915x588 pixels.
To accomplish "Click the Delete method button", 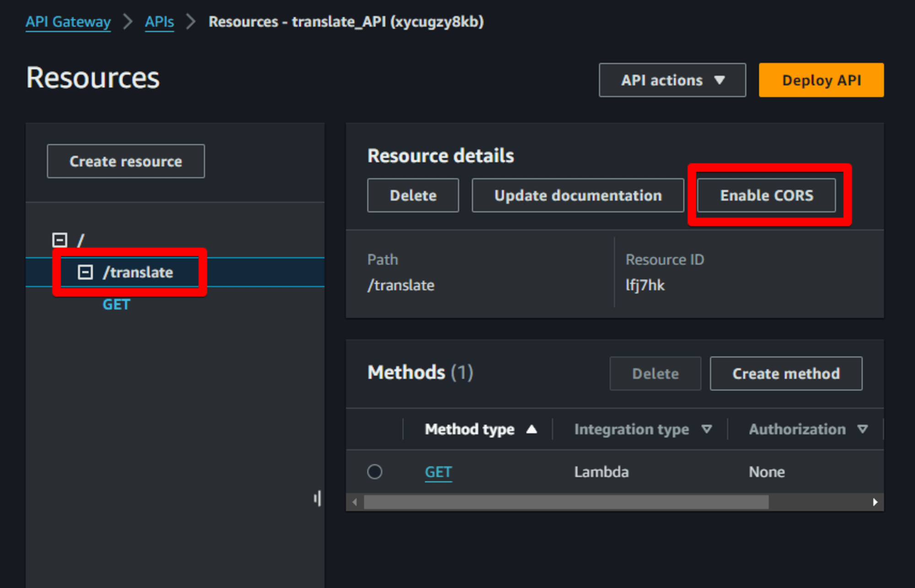I will [656, 372].
